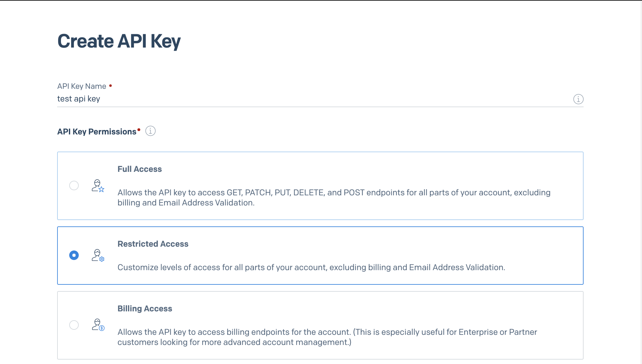This screenshot has width=642, height=364.
Task: Click the person-with-star Full Access icon
Action: point(97,186)
